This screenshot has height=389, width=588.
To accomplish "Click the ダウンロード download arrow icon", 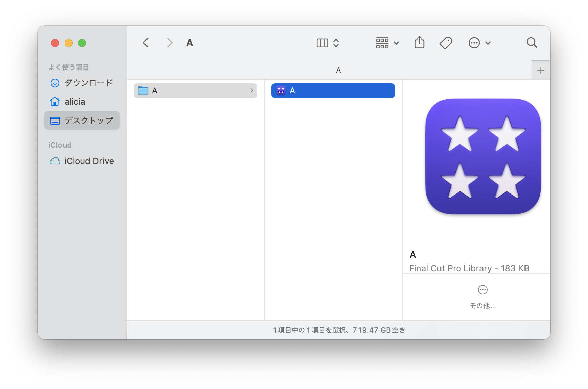I will click(x=55, y=83).
